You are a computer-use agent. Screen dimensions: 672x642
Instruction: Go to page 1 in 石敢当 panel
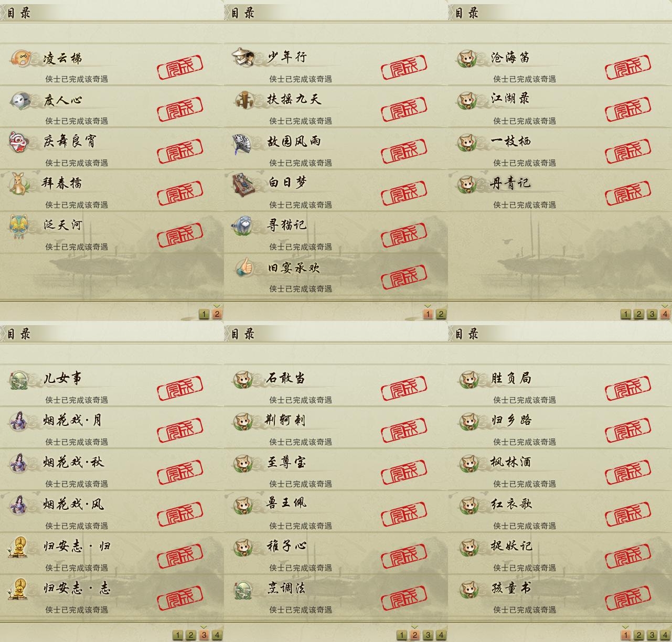click(402, 635)
